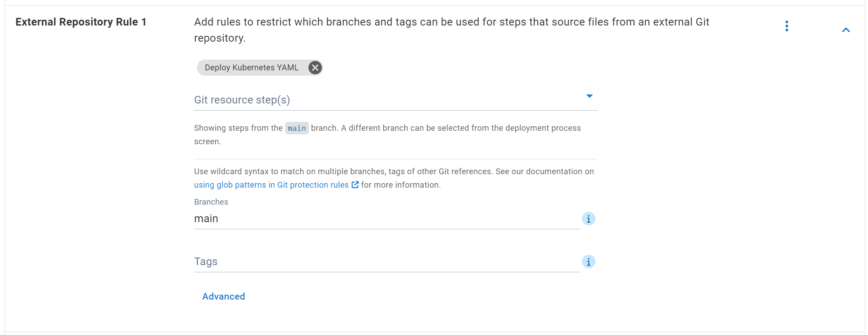Click the Branches input containing main
This screenshot has width=868, height=335.
tap(387, 219)
